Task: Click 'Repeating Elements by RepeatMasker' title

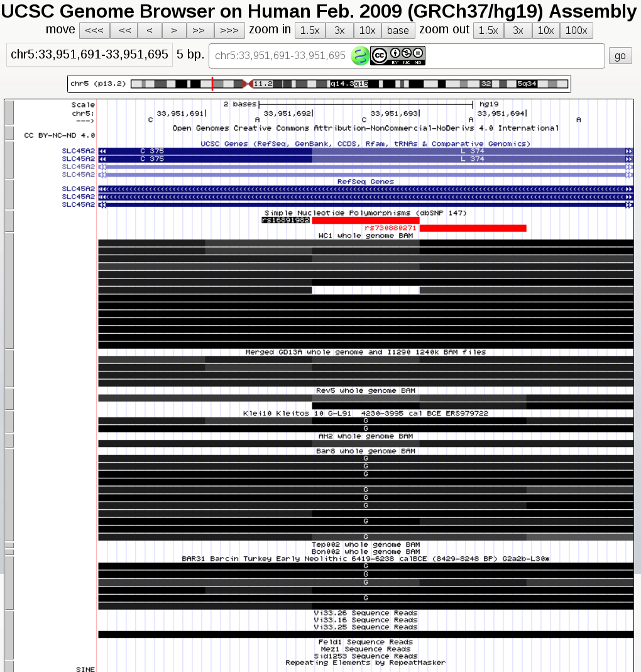Action: coord(366,663)
